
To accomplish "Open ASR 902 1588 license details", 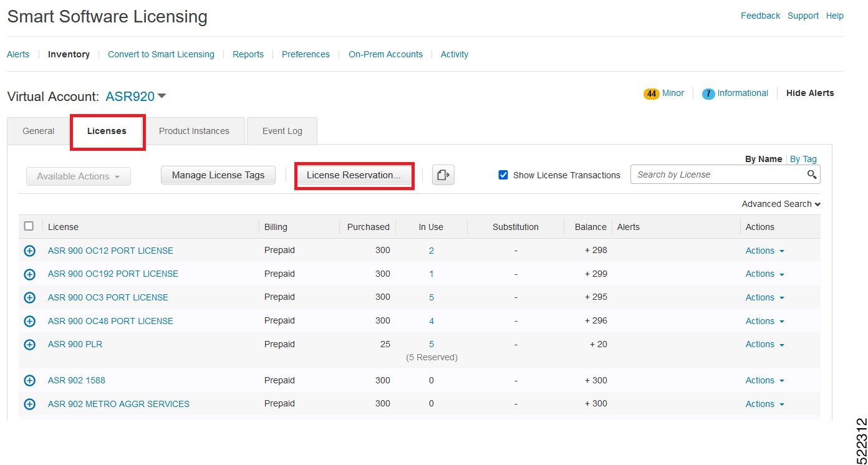I will pos(77,380).
